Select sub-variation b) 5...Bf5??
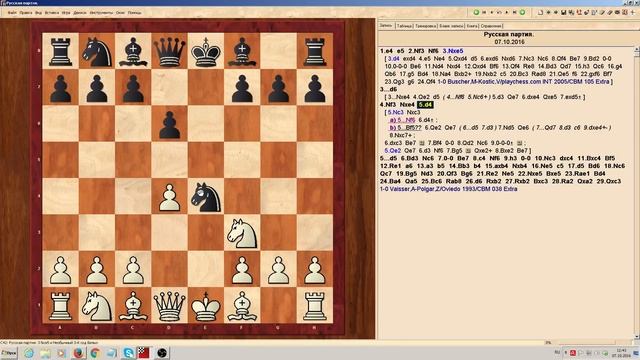The width and height of the screenshot is (640, 360). (406, 128)
